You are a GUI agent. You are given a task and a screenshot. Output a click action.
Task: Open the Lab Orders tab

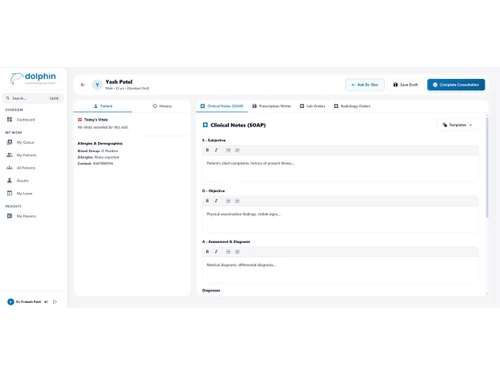click(312, 106)
